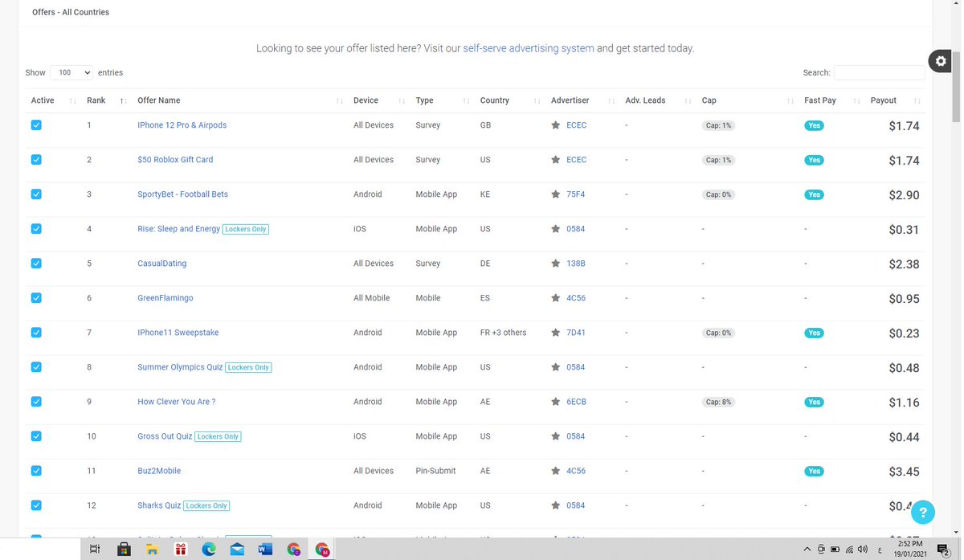The height and width of the screenshot is (560, 964).
Task: Open the Show entries count dropdown
Action: click(x=71, y=72)
